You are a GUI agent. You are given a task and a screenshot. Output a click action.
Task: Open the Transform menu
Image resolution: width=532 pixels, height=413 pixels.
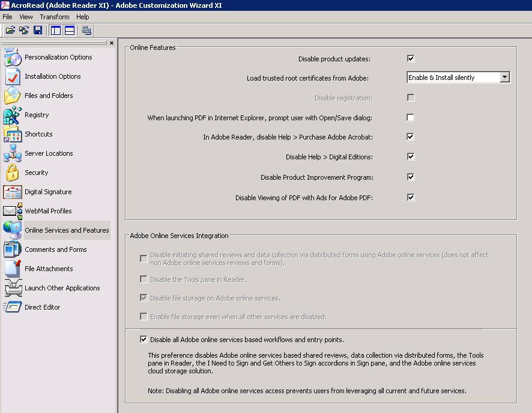pos(55,17)
